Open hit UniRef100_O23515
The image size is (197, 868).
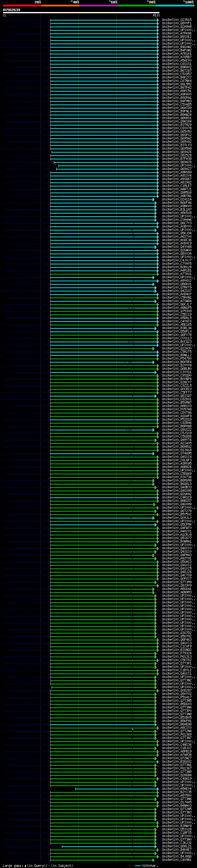(x=176, y=20)
